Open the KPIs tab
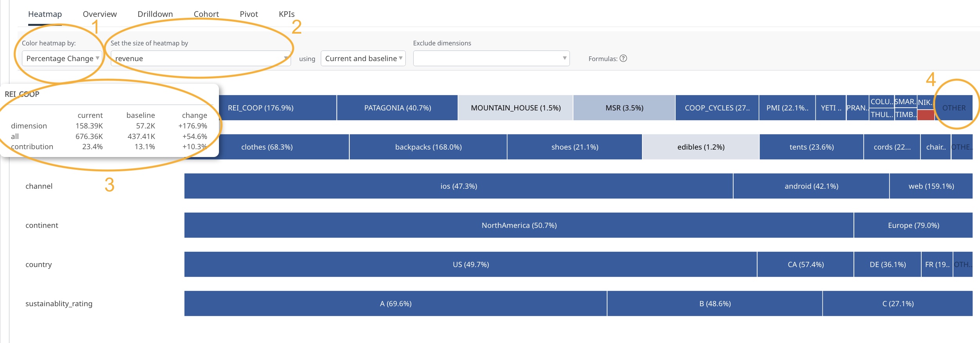 (x=286, y=14)
